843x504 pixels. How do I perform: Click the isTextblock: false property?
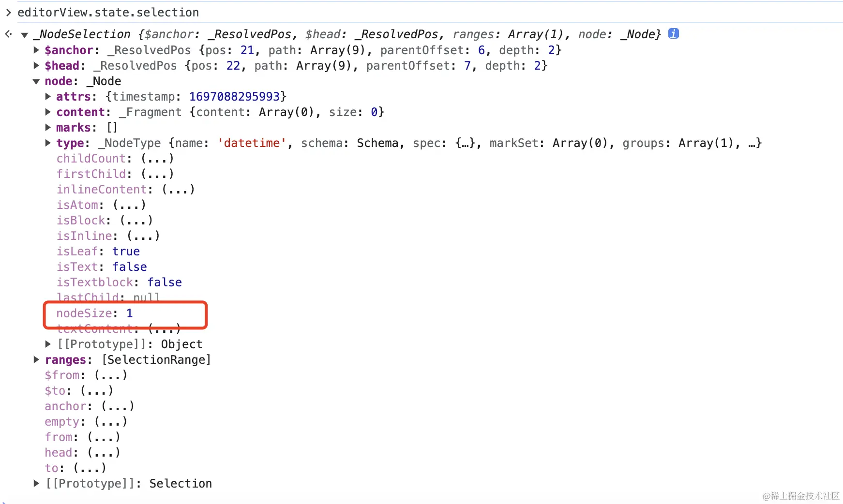[119, 282]
